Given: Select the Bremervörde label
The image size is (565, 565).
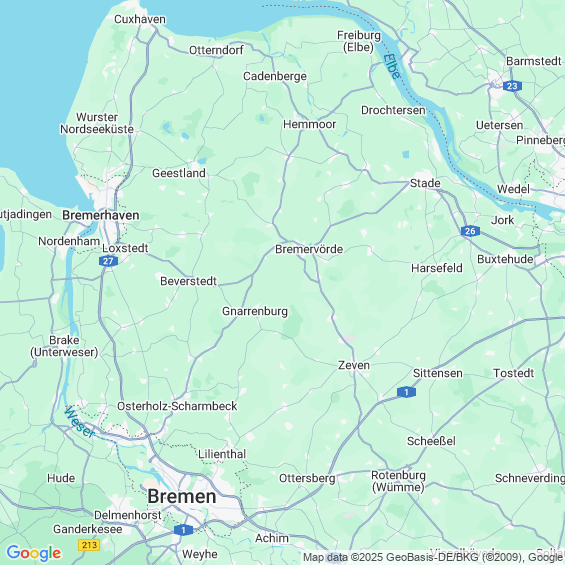Looking at the screenshot, I should pyautogui.click(x=309, y=249).
